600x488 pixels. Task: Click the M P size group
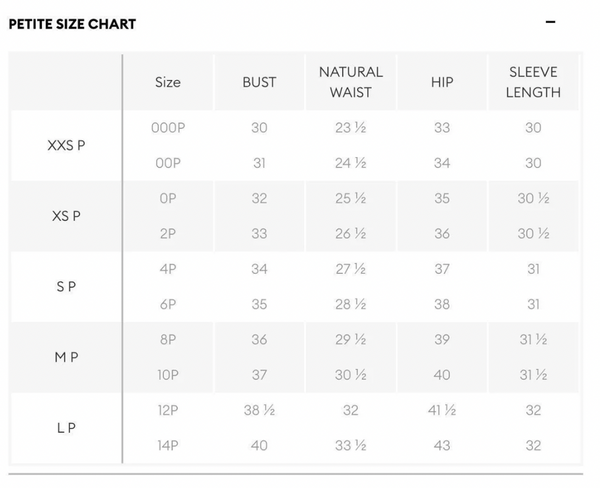[66, 357]
